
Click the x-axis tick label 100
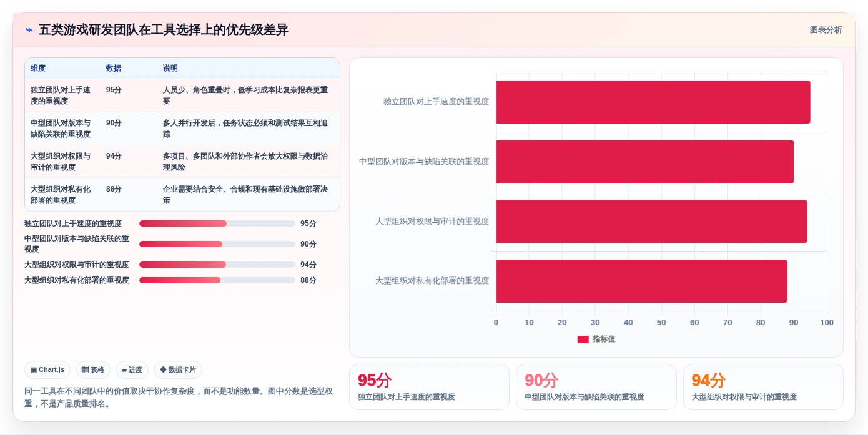827,323
